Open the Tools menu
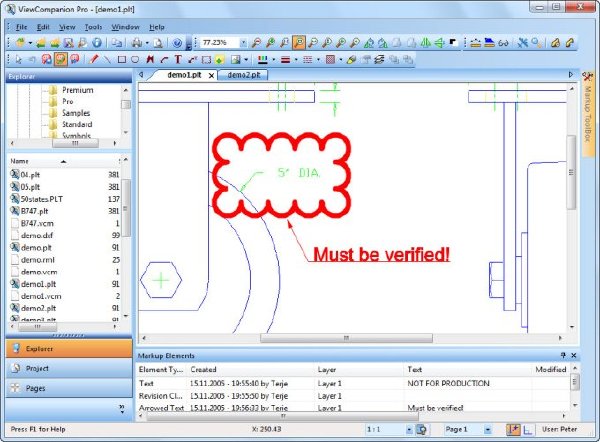Viewport: 600px width, 442px height. 93,27
